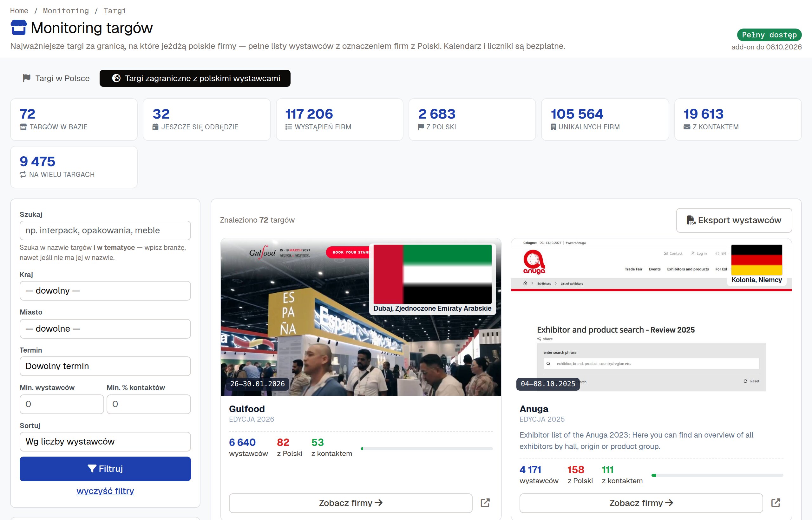Click the 117 206 WYSTĄPIEŃ FIRM card
Screen dimensions: 812x520
click(x=339, y=120)
